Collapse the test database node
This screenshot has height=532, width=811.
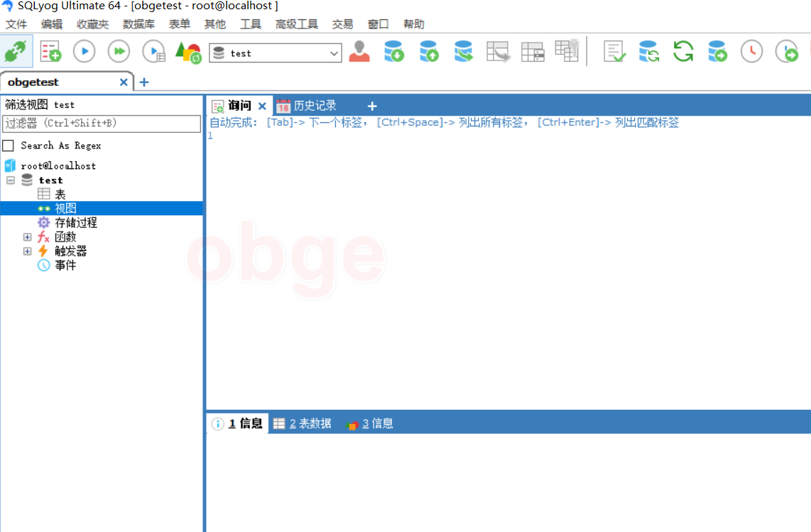[x=11, y=180]
